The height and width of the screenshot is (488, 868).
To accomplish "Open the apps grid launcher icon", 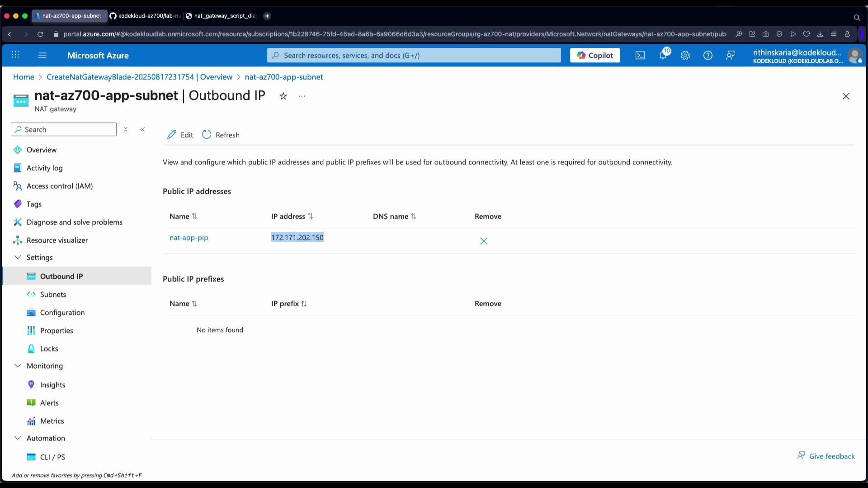I will [15, 55].
